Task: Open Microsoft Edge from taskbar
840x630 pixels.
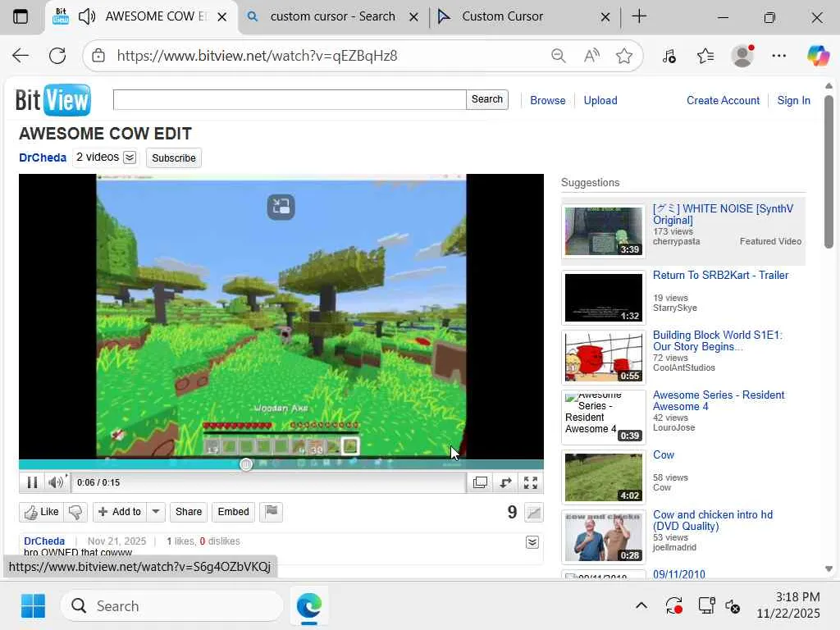Action: click(309, 606)
